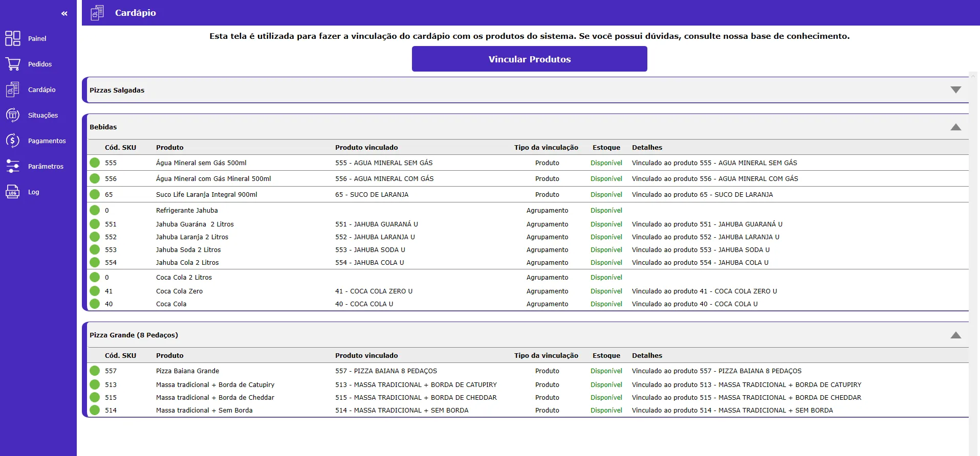Select Massa tradicional + Borda de Cheddar

[215, 397]
